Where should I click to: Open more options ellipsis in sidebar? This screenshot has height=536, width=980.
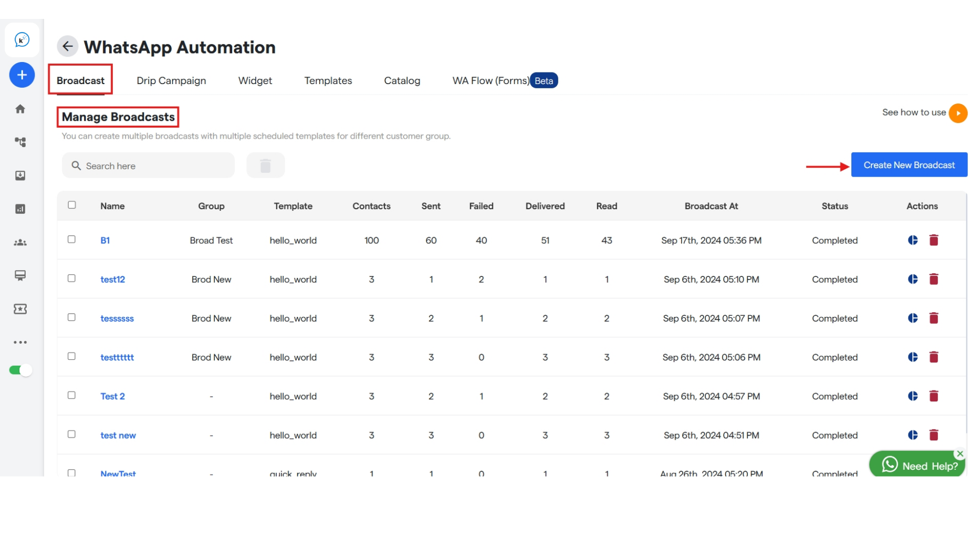click(x=20, y=342)
